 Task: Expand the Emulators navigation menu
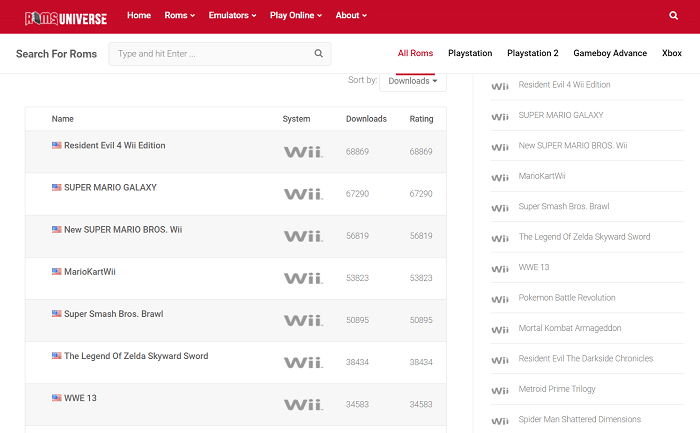[x=232, y=15]
